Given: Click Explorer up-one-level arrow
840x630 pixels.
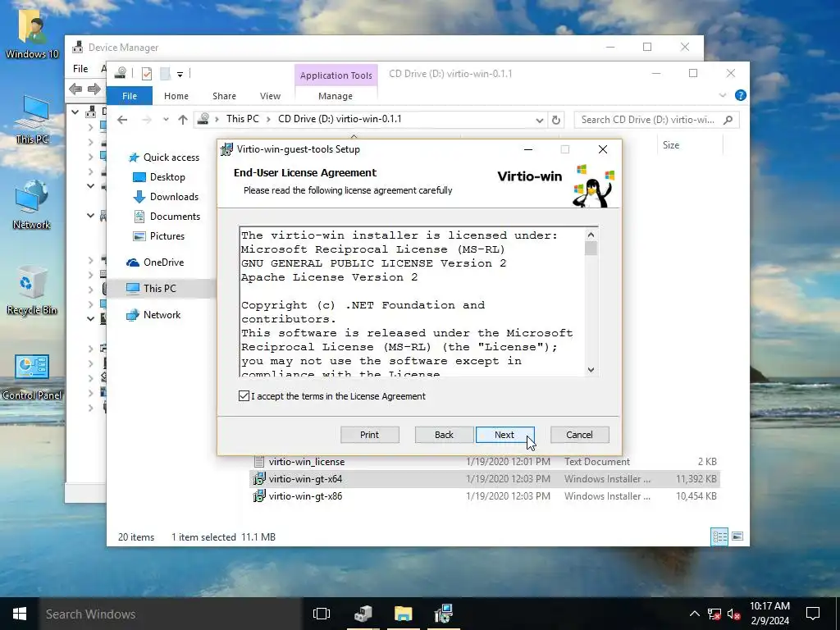Looking at the screenshot, I should [183, 120].
